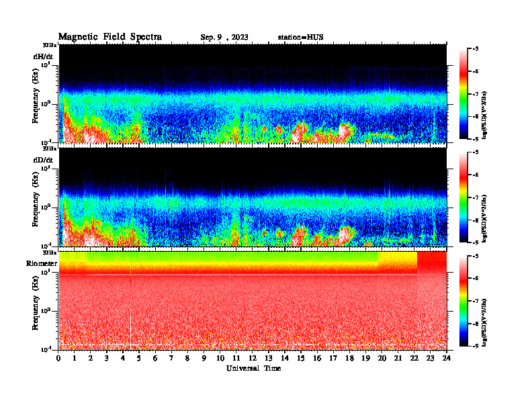Click hour "3" on the Universal Time axis
The width and height of the screenshot is (532, 411).
pos(107,359)
